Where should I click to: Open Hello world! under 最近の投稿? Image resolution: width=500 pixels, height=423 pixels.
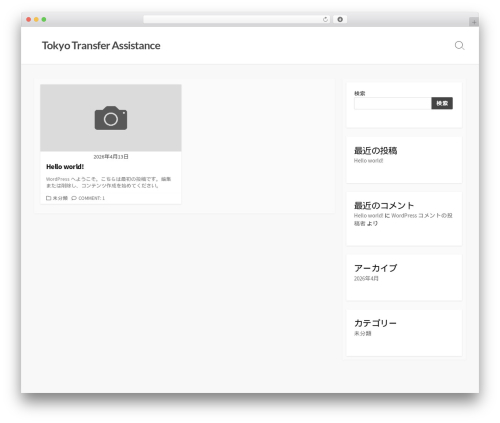tap(368, 161)
